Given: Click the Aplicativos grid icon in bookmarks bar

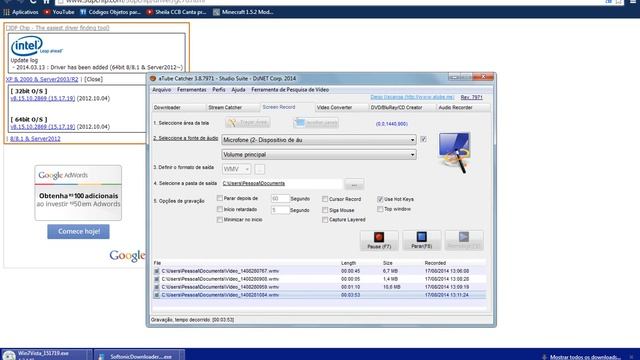Looking at the screenshot, I should (x=7, y=12).
